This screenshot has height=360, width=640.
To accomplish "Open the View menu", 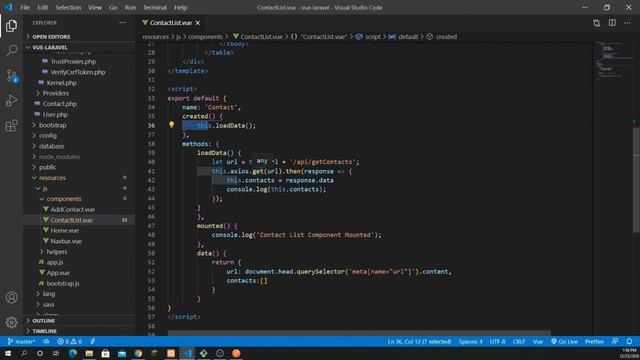I will pyautogui.click(x=95, y=7).
